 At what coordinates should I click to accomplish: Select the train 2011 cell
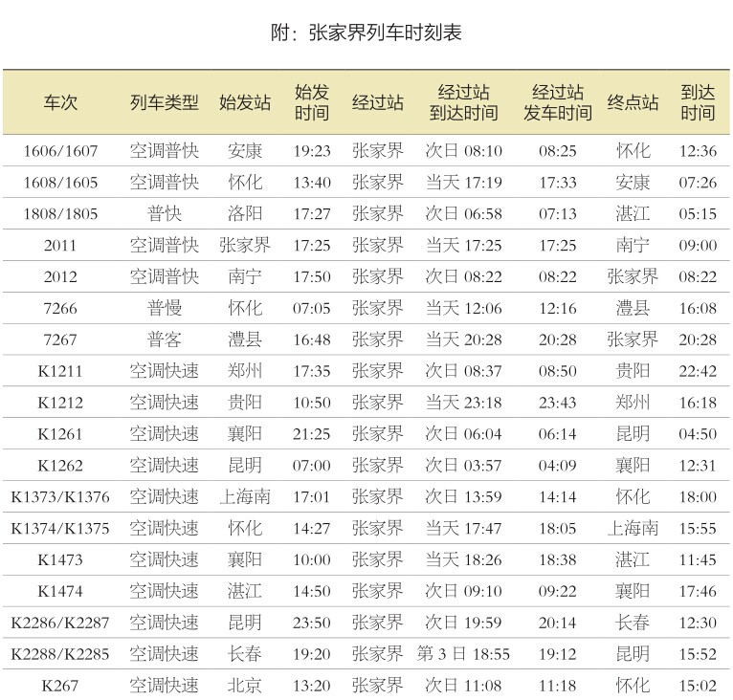[60, 246]
